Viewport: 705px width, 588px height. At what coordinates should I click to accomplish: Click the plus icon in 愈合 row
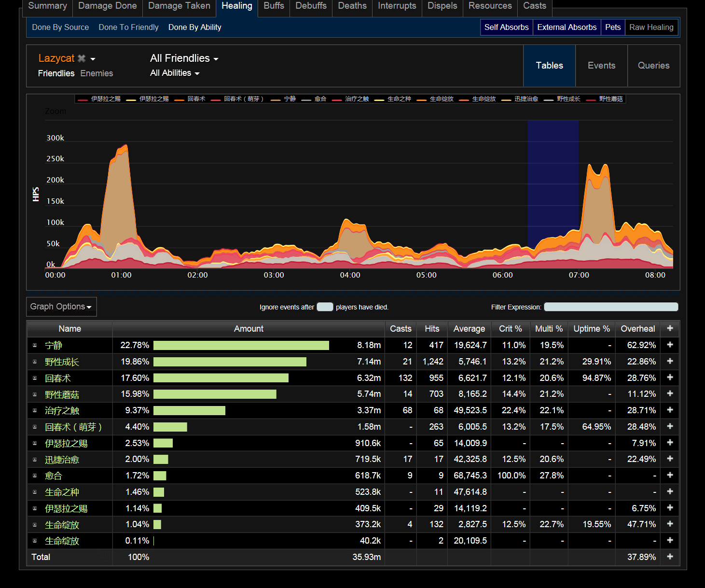(x=670, y=475)
